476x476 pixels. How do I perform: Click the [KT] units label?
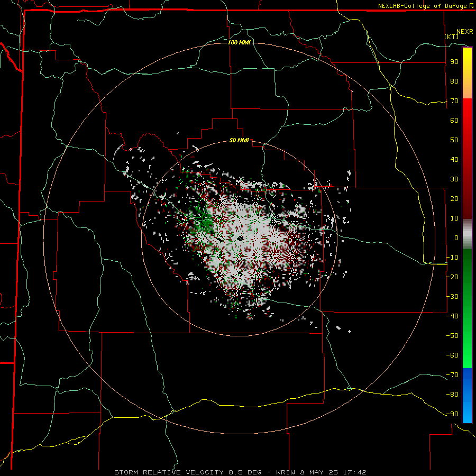click(x=452, y=36)
